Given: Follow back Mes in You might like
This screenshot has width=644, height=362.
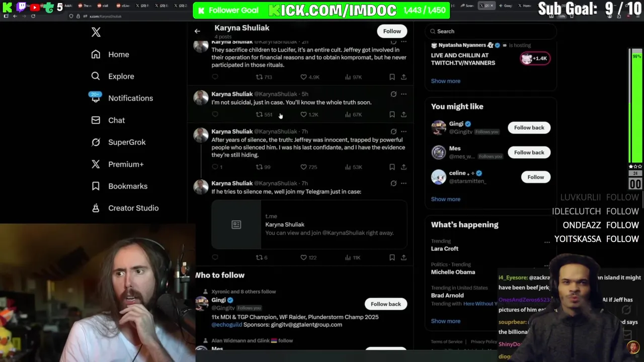Looking at the screenshot, I should (529, 152).
